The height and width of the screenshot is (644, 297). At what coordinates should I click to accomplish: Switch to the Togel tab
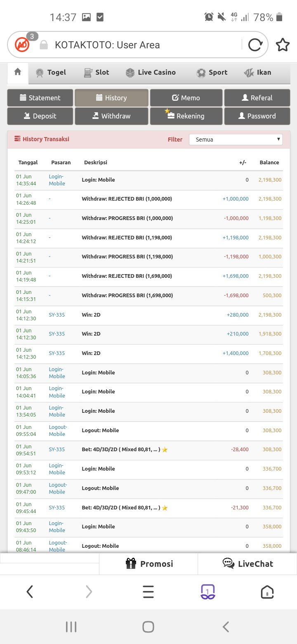coord(51,73)
